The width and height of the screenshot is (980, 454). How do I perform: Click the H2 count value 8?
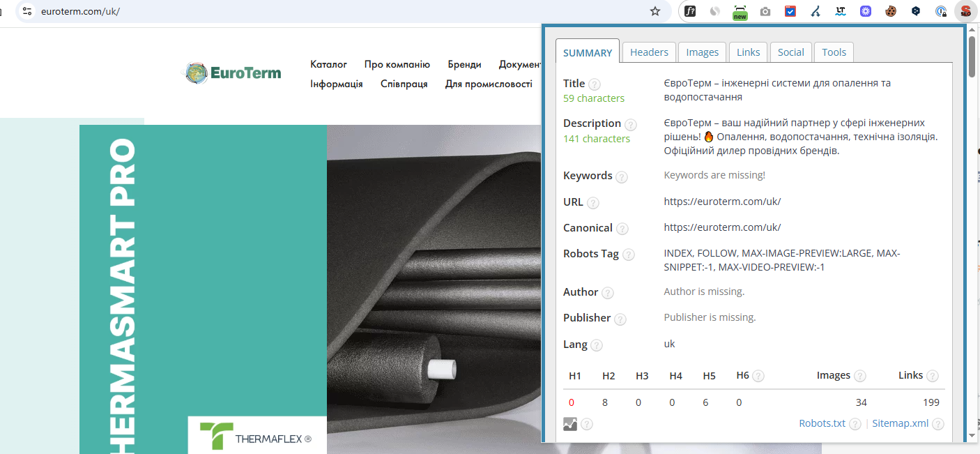[605, 402]
